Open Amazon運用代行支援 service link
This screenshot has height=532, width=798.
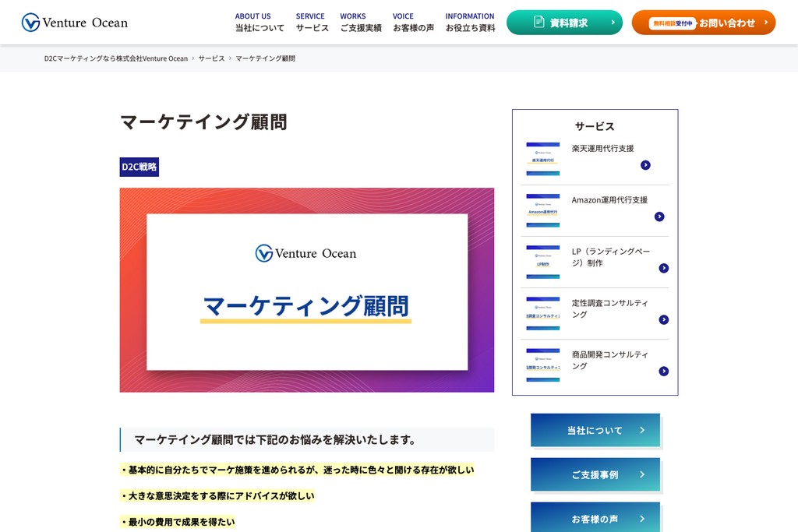point(609,200)
